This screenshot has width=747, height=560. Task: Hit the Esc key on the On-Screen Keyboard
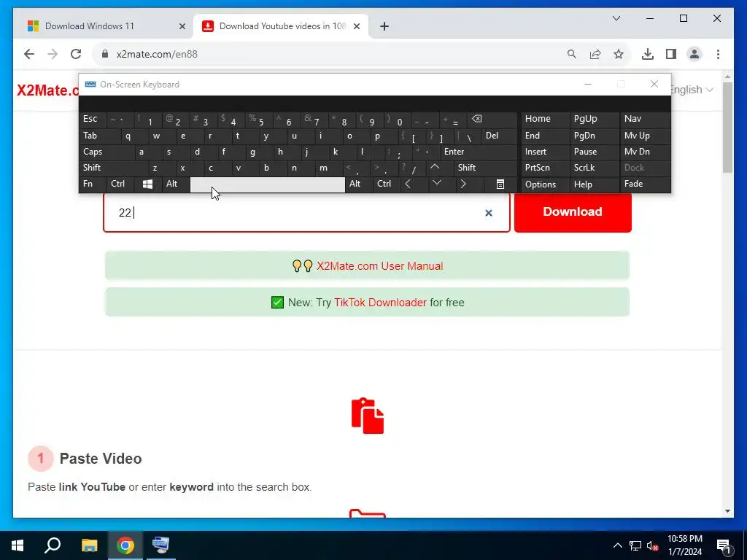[x=93, y=119]
